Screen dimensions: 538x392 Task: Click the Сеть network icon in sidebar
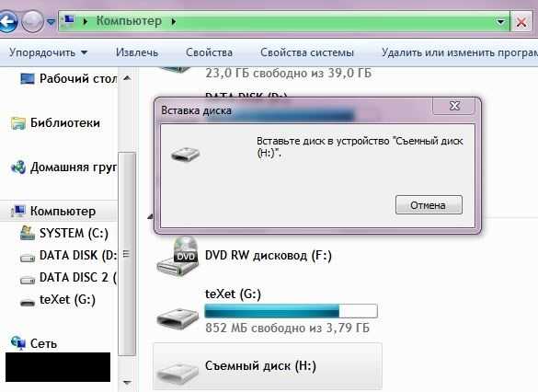point(17,342)
